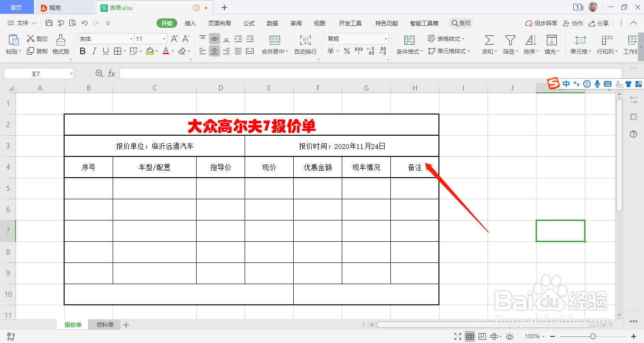Viewport: 644px width, 343px height.
Task: Click the sync status (同步异常) button
Action: click(x=541, y=23)
